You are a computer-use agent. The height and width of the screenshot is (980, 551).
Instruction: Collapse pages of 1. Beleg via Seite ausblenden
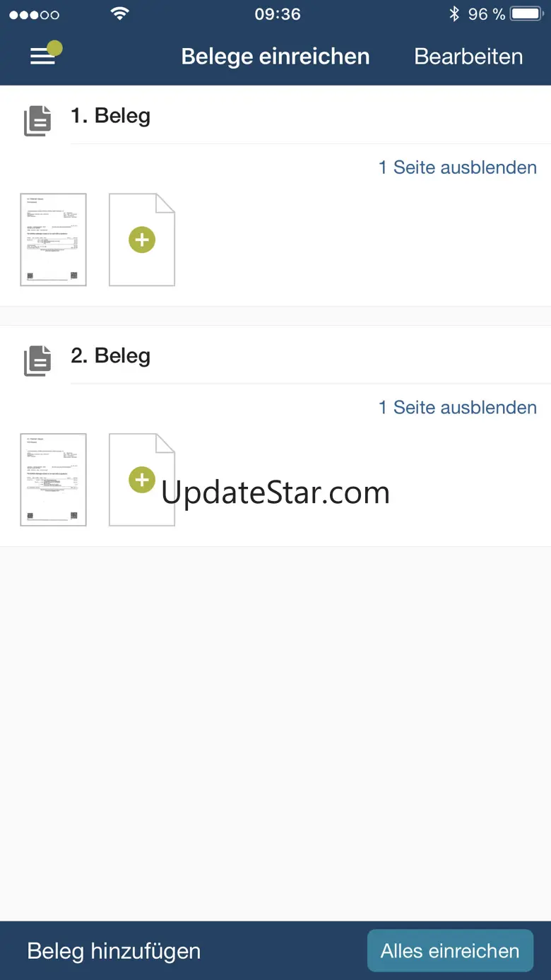click(458, 167)
